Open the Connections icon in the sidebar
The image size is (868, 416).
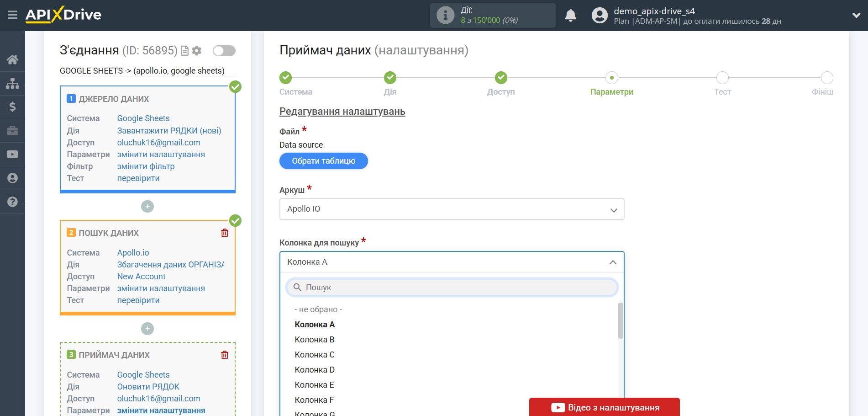click(12, 83)
